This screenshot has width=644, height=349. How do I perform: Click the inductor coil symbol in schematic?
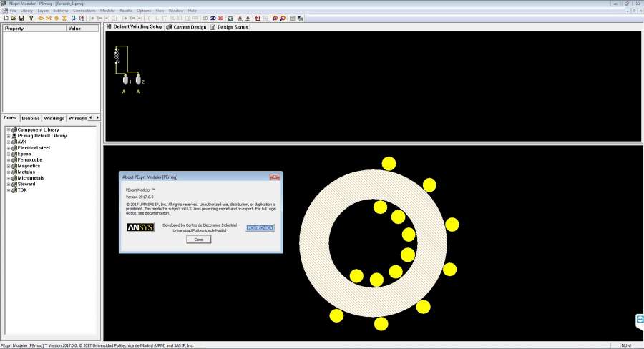coord(117,56)
